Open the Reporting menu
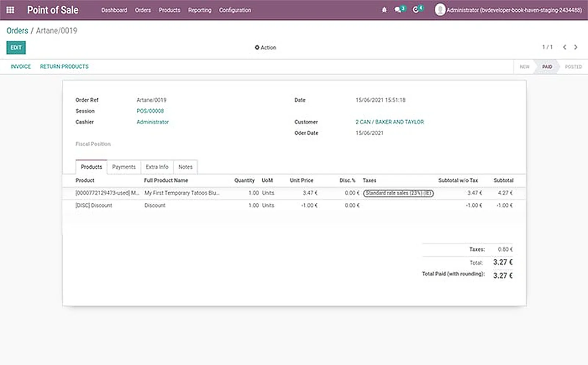 200,10
